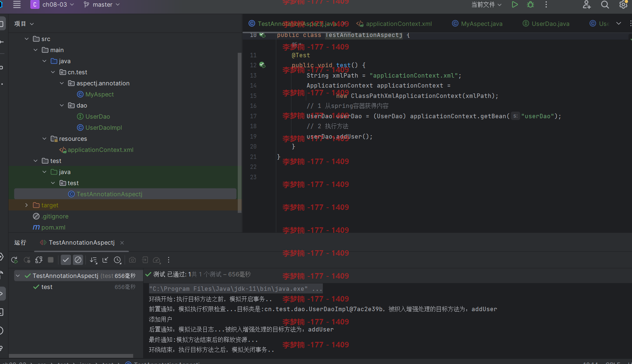Close the TestAnnotationAspectj run tab
Viewport: 632px width, 364px height.
click(122, 243)
